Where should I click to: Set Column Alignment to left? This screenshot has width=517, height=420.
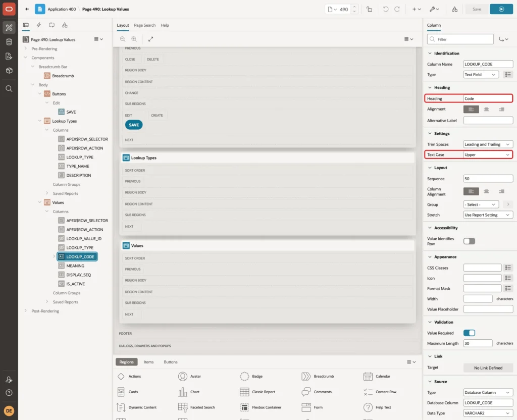point(471,191)
